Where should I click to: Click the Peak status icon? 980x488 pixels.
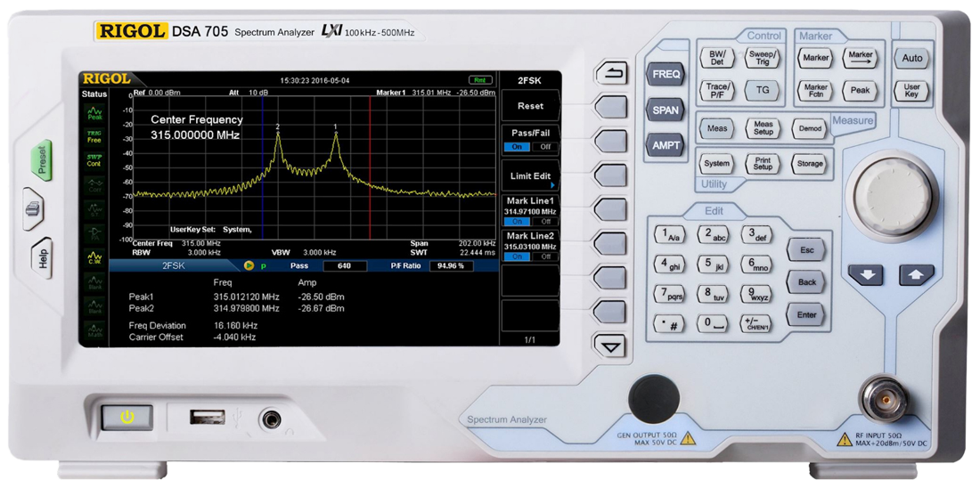point(95,113)
